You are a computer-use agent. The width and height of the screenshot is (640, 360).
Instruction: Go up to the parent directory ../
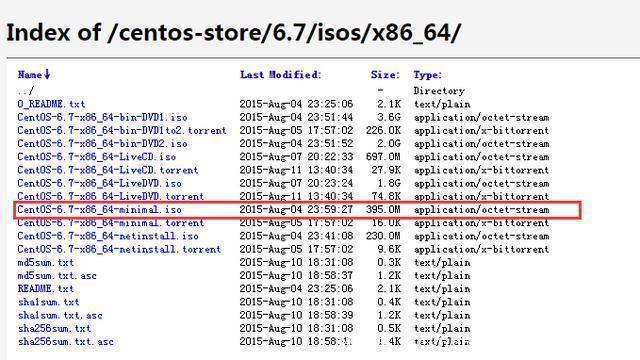point(26,91)
